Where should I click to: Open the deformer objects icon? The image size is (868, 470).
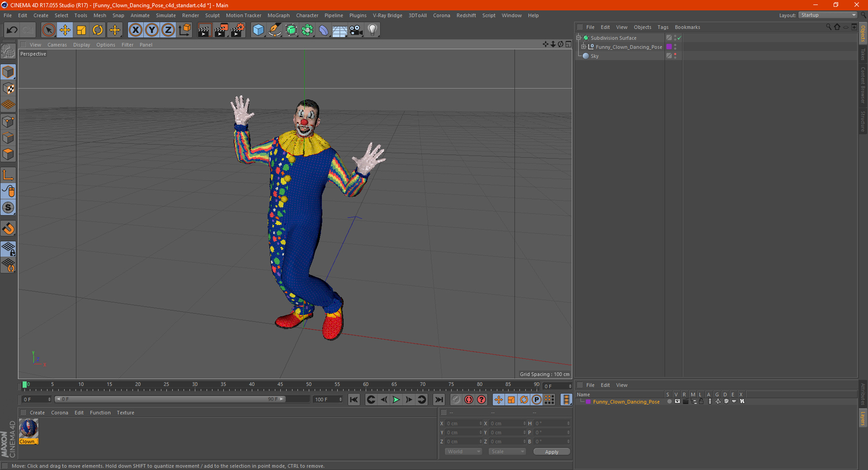point(324,30)
